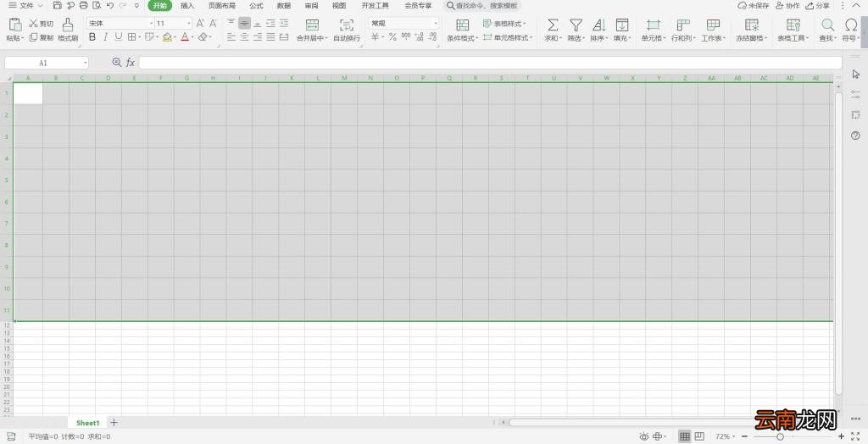Open the number format dropdown (常规)
This screenshot has height=444, width=868.
[x=436, y=23]
